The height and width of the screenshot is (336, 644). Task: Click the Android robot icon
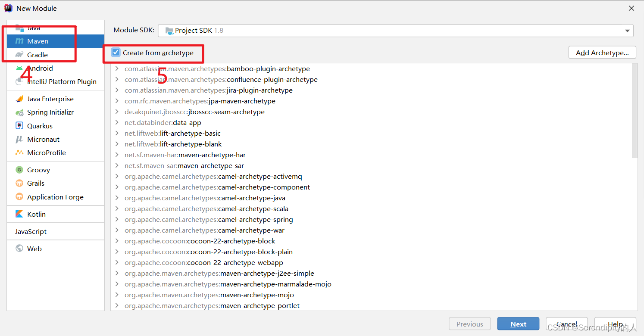point(19,68)
